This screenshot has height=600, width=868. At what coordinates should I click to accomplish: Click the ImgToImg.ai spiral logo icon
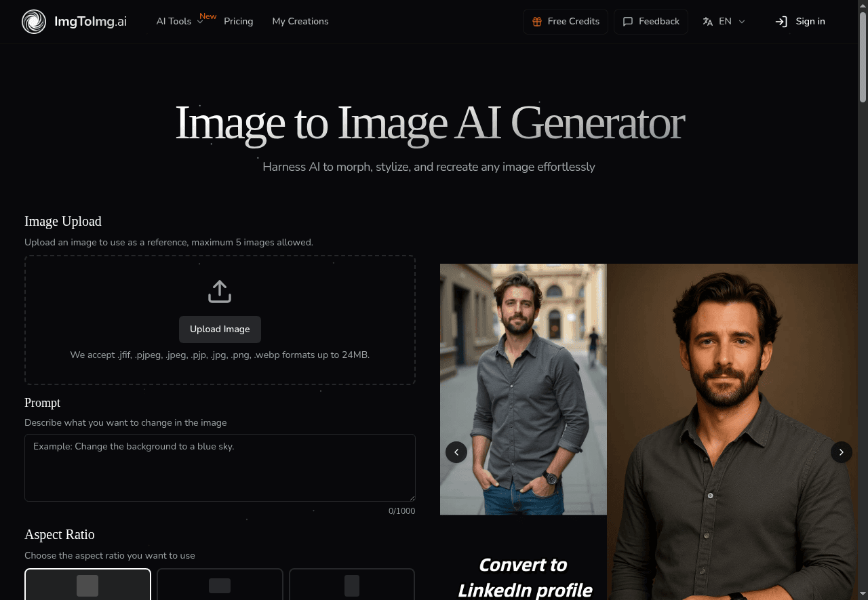tap(33, 21)
